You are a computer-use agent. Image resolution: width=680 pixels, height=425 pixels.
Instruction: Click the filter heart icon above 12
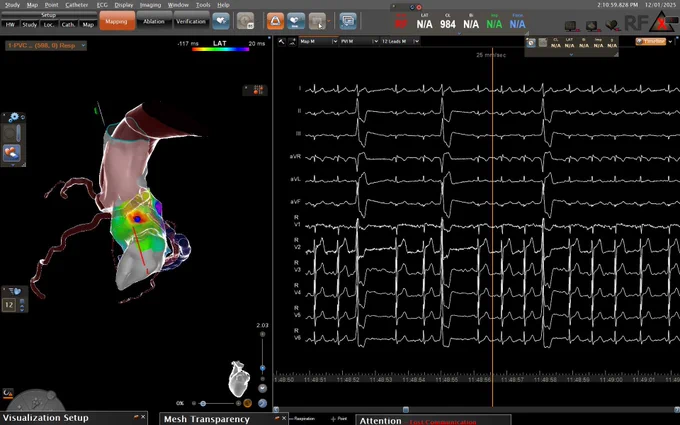click(15, 291)
